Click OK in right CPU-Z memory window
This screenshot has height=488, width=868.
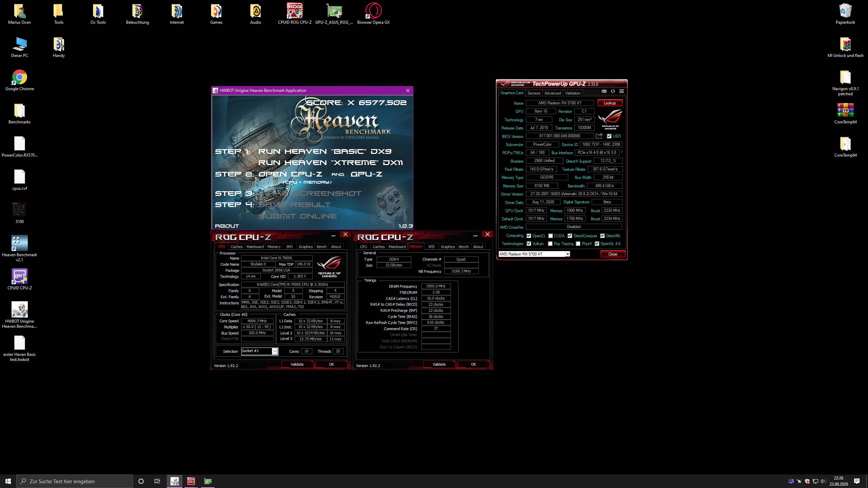click(x=473, y=364)
